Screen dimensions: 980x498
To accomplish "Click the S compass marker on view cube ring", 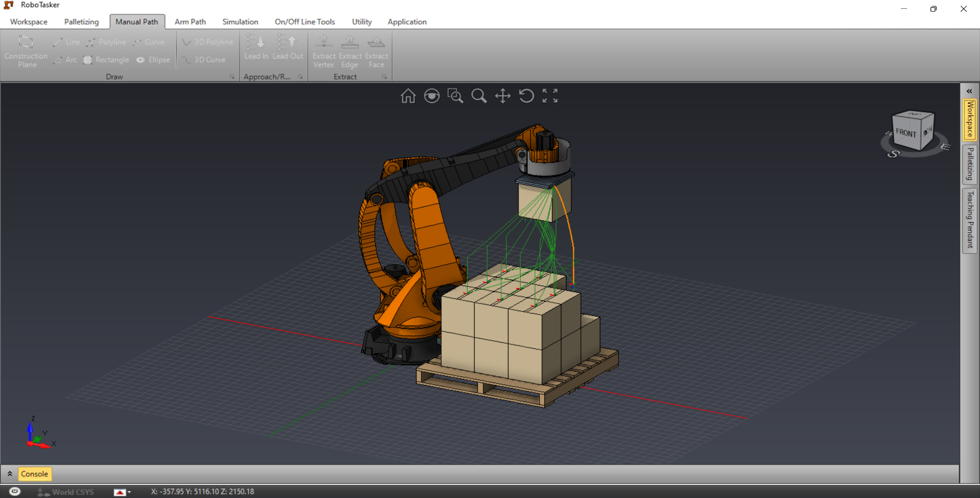I will pos(893,154).
